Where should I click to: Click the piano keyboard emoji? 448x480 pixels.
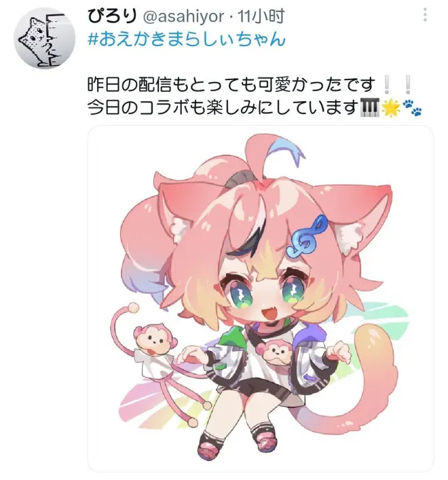(370, 107)
